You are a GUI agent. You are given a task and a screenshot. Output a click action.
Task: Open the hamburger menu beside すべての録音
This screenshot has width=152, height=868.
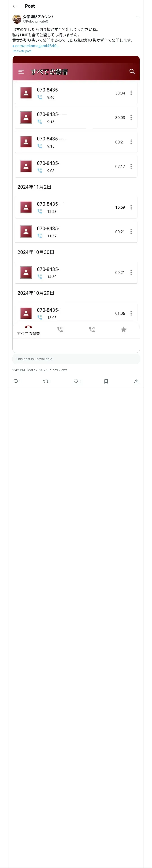[x=21, y=72]
